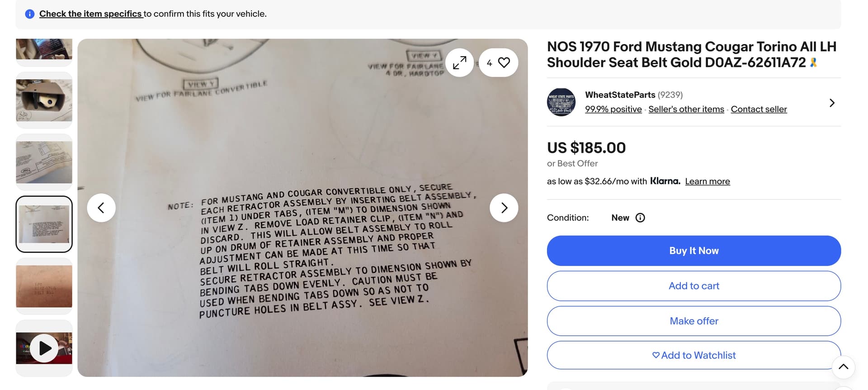Select the diagram sheet thumbnail

tap(44, 162)
